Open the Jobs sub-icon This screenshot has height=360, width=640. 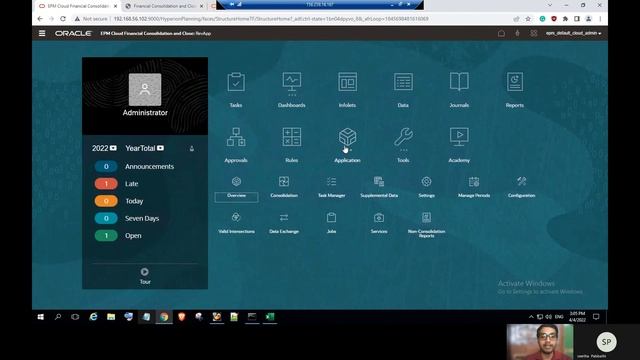331,218
